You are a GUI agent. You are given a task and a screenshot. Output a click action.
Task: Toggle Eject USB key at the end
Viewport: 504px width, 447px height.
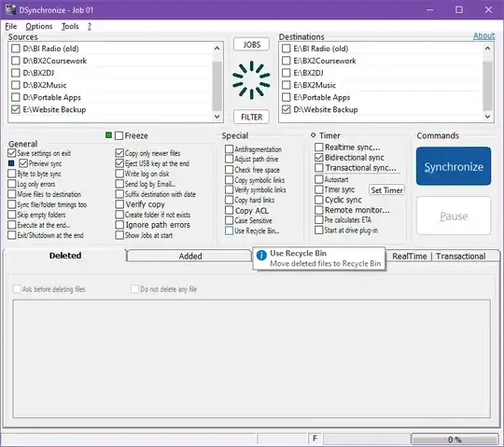[x=119, y=163]
